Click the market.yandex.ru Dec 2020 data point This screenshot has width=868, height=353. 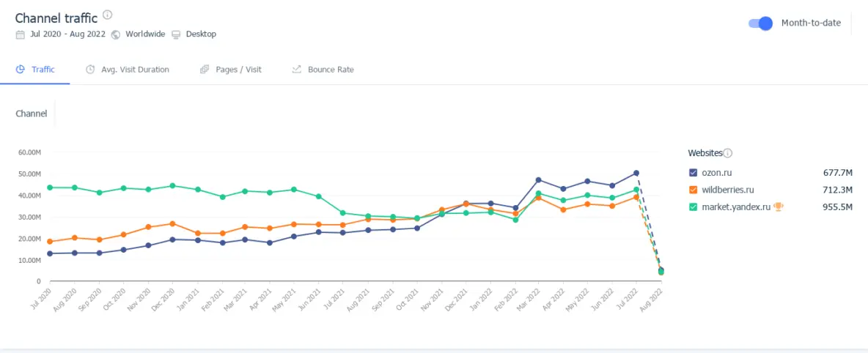[172, 186]
